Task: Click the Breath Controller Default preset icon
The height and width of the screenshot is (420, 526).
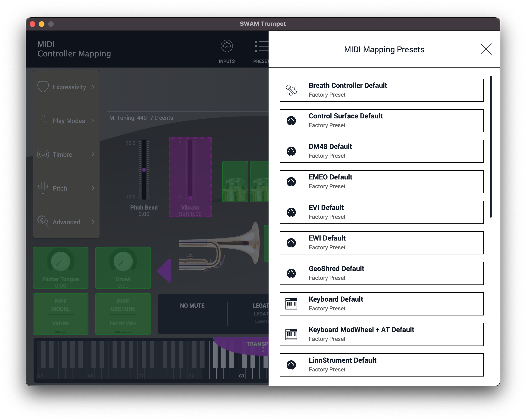Action: click(x=291, y=90)
